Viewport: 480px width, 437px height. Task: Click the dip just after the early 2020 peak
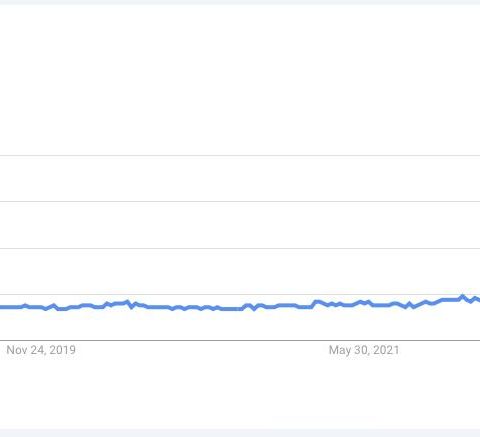(x=132, y=307)
